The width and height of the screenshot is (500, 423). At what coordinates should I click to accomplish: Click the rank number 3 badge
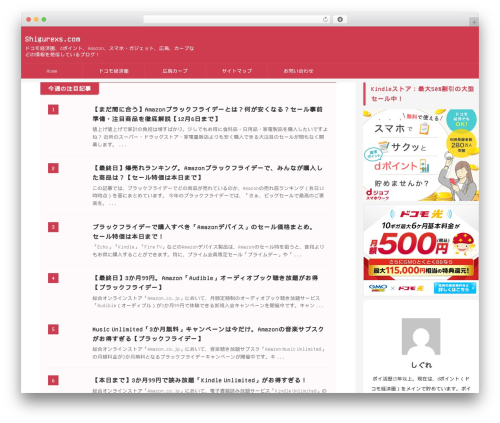click(53, 227)
